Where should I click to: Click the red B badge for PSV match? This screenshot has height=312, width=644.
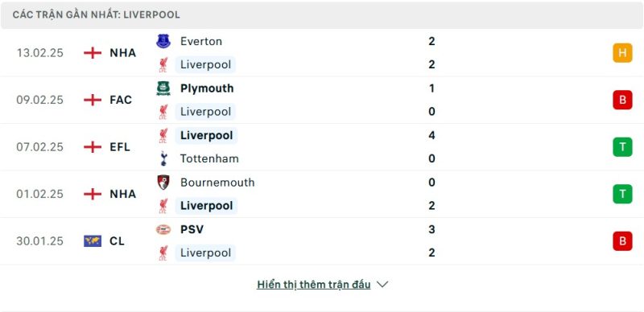(622, 241)
